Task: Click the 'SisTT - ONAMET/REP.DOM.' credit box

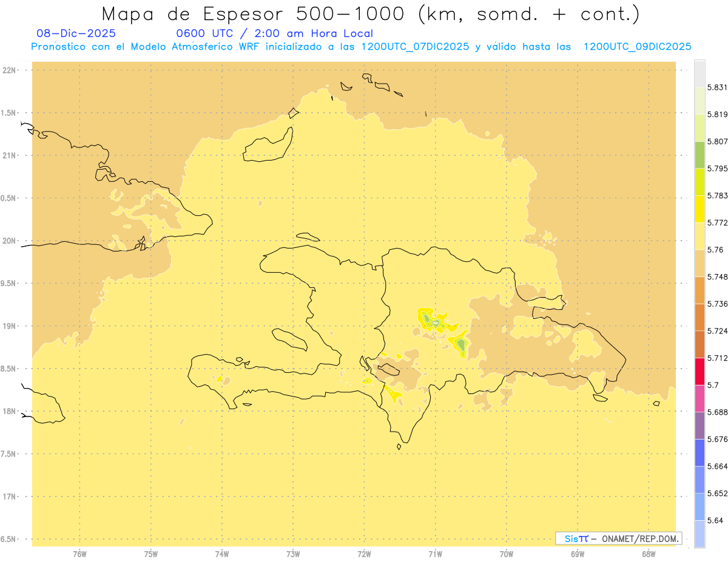Action: [618, 538]
